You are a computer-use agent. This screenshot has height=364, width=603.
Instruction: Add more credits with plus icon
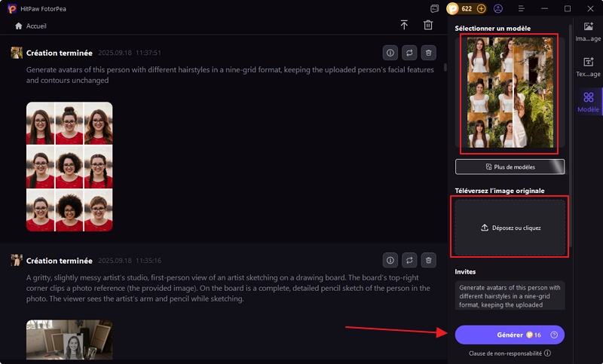[x=482, y=9]
